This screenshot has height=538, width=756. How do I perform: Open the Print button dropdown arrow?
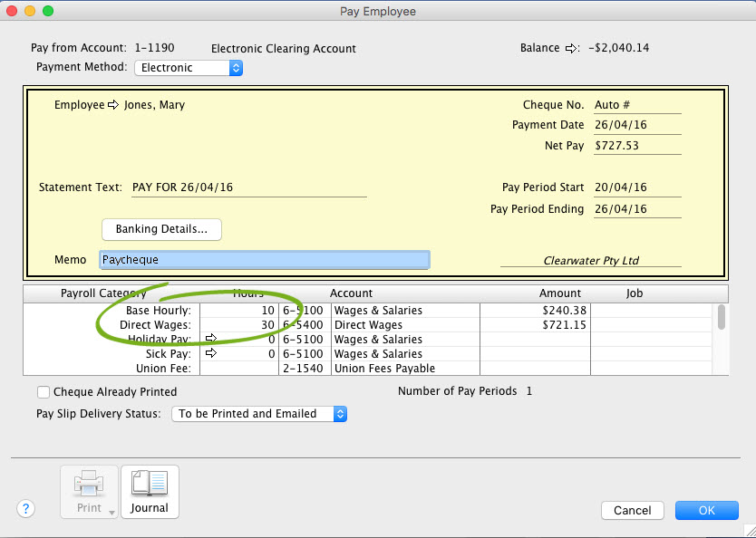click(111, 513)
